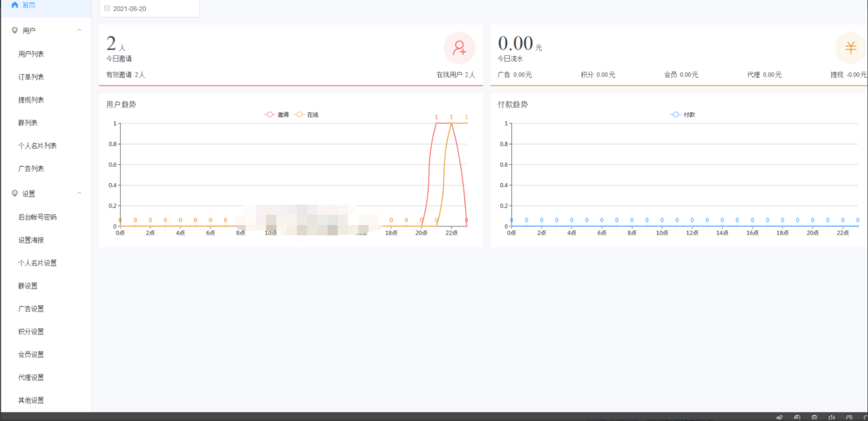868x421 pixels.
Task: Click the calendar icon in the date field
Action: [106, 9]
